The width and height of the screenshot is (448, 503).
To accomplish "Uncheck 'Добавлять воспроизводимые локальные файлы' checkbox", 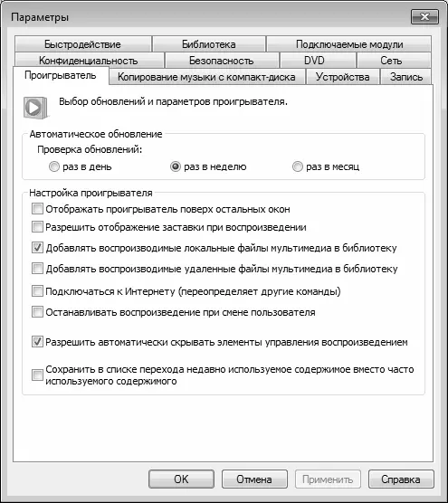I will 37,248.
